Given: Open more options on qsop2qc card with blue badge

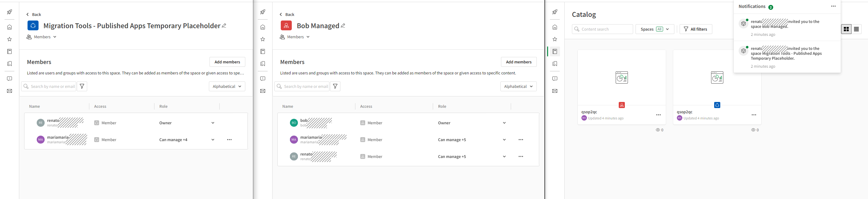Looking at the screenshot, I should [x=754, y=115].
